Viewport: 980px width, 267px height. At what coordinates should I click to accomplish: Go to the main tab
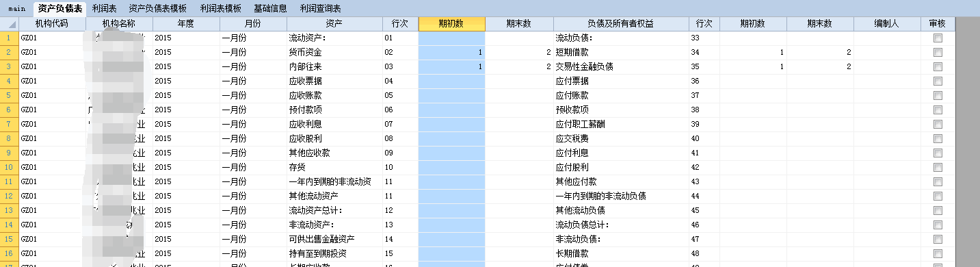click(x=17, y=8)
